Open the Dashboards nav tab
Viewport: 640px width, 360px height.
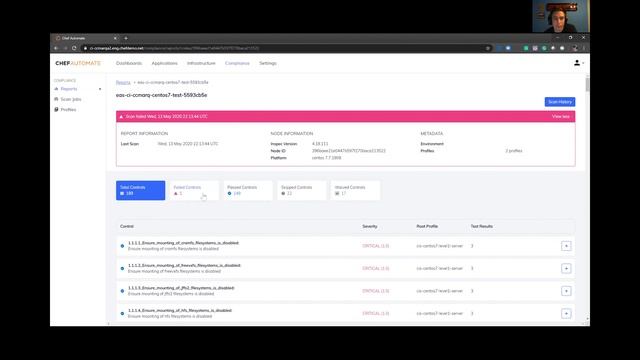tap(129, 63)
